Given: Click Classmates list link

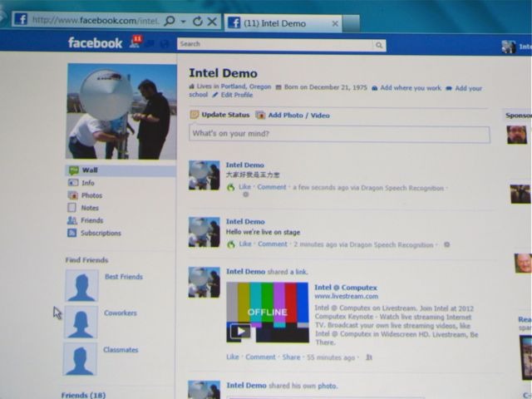Looking at the screenshot, I should (x=121, y=350).
